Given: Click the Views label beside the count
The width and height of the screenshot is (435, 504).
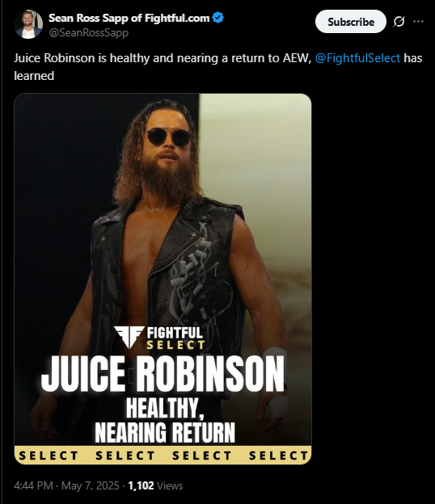Looking at the screenshot, I should (170, 485).
